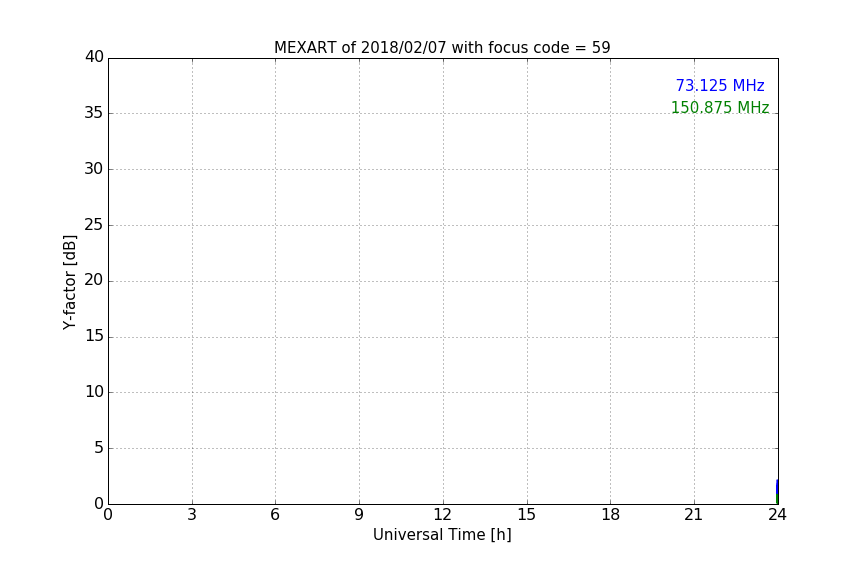Click x-axis tick label 3
The width and height of the screenshot is (864, 576).
(x=192, y=515)
